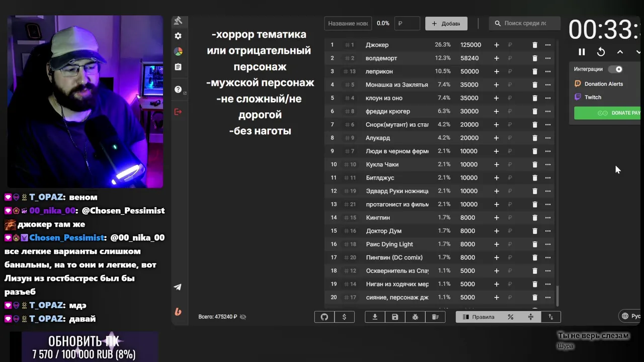Open the auction gavel page in sidebar

(x=178, y=21)
